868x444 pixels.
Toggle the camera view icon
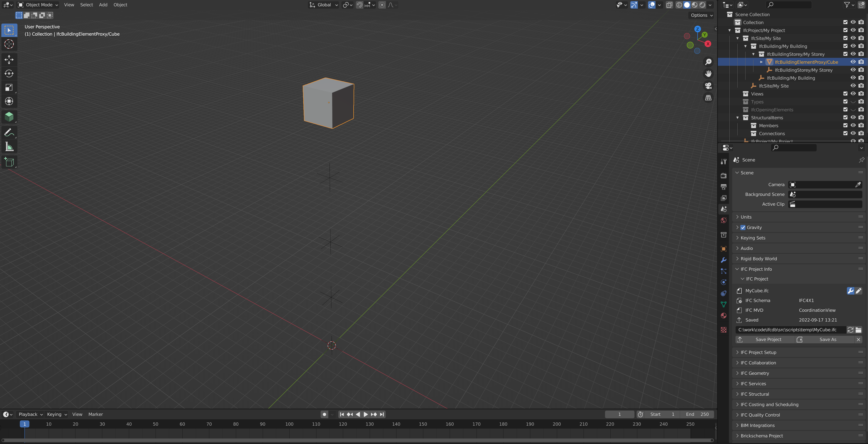tap(708, 86)
